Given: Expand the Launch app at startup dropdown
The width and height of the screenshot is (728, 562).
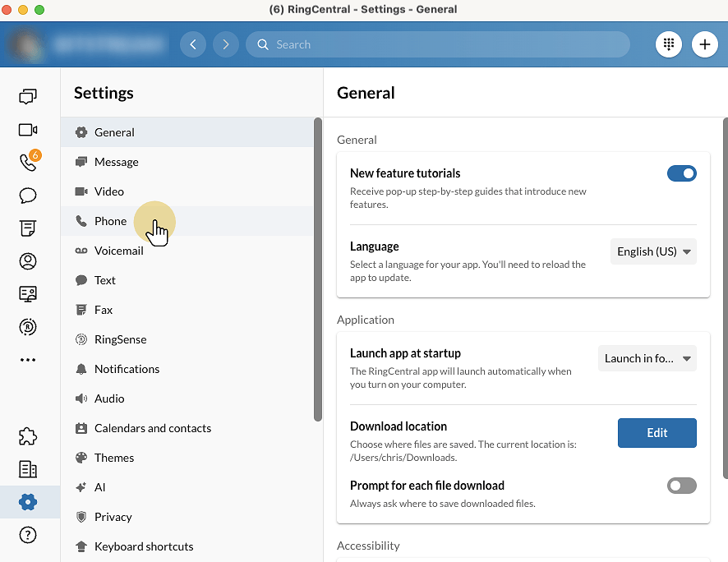Looking at the screenshot, I should tap(647, 358).
